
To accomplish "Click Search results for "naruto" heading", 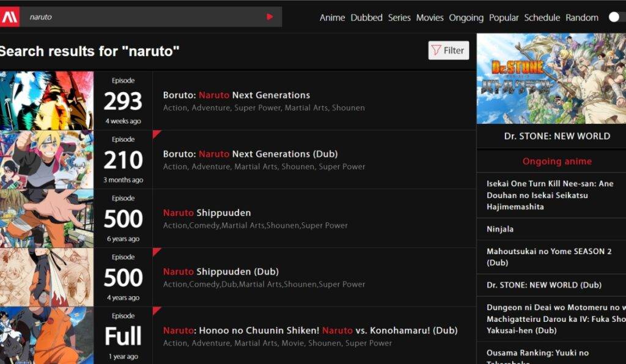I will tap(89, 51).
